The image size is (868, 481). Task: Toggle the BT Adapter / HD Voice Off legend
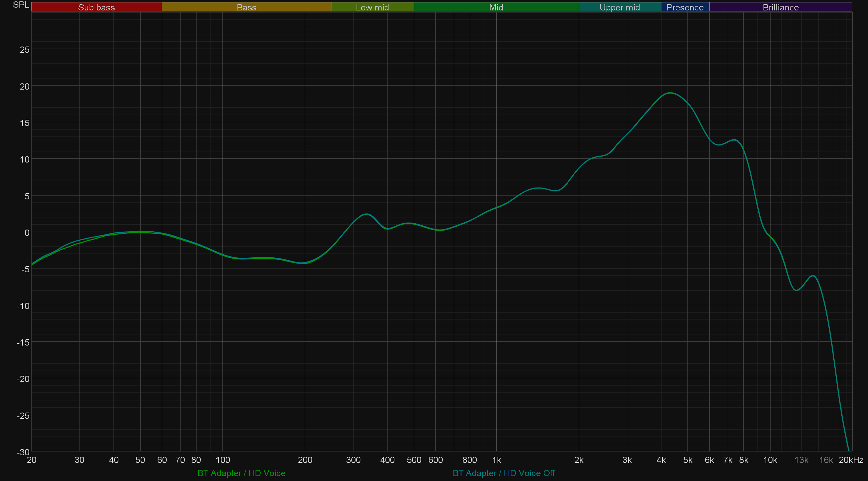pyautogui.click(x=503, y=473)
